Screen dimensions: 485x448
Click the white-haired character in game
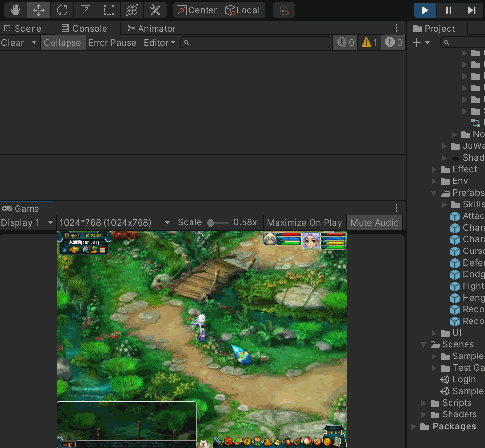pos(200,327)
